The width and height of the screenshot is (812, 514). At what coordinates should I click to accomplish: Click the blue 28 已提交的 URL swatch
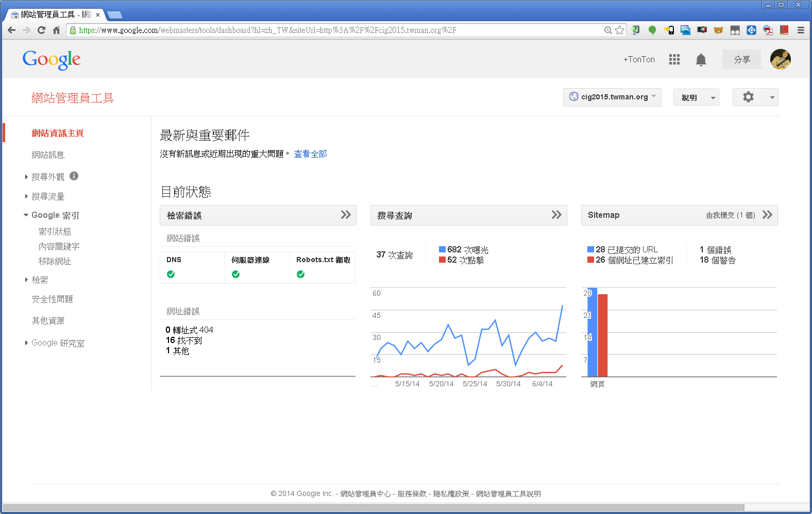pyautogui.click(x=590, y=249)
